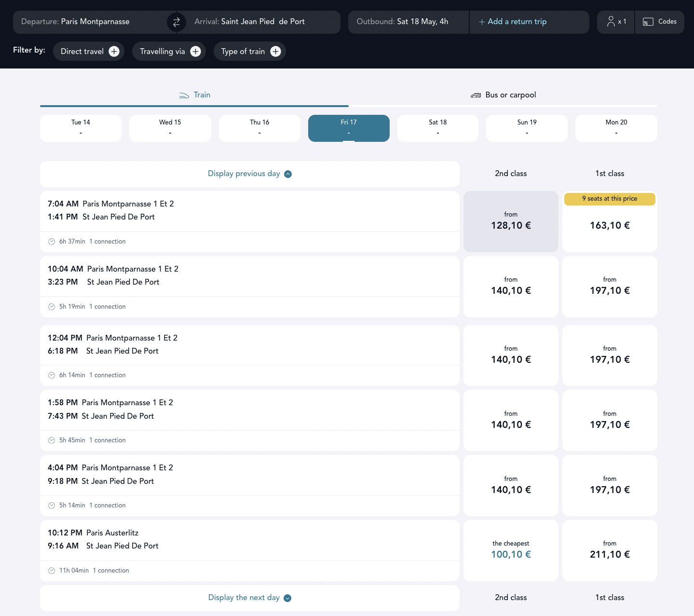Click the plus icon in Add a return trip
This screenshot has width=694, height=616.
(482, 22)
